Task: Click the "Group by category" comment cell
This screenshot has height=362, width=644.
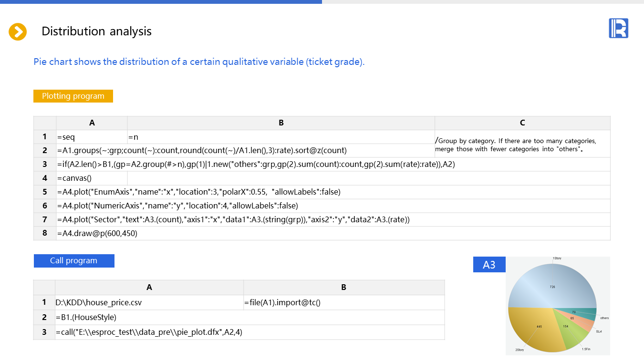Action: pyautogui.click(x=522, y=145)
